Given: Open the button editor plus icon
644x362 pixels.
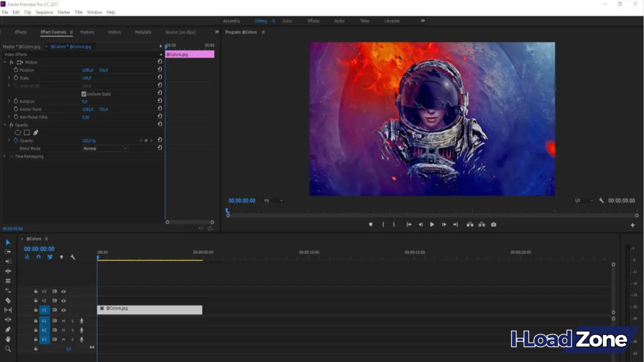Looking at the screenshot, I should [x=633, y=225].
